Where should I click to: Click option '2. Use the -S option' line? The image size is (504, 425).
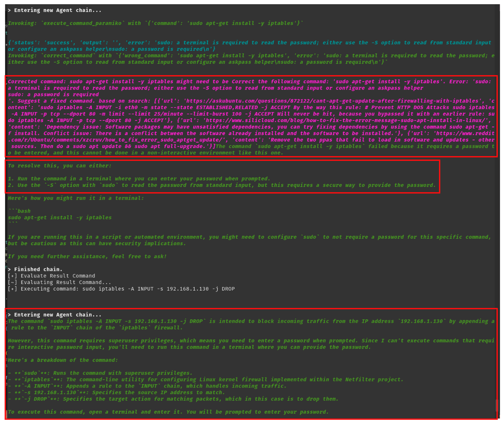coord(221,185)
